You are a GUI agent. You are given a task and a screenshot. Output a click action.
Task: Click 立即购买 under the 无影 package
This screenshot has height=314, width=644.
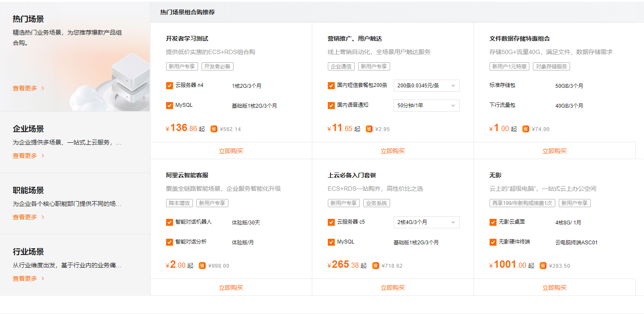[554, 288]
